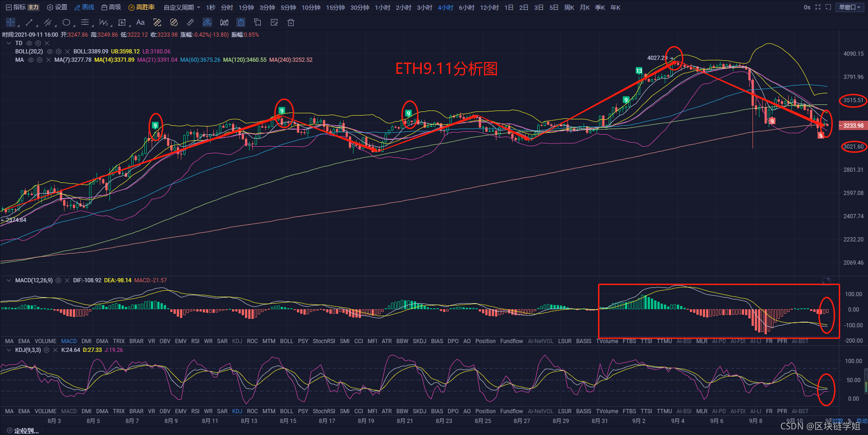Select BOLL in the MACD panel indicator strip
The height and width of the screenshot is (435, 868).
pos(287,341)
